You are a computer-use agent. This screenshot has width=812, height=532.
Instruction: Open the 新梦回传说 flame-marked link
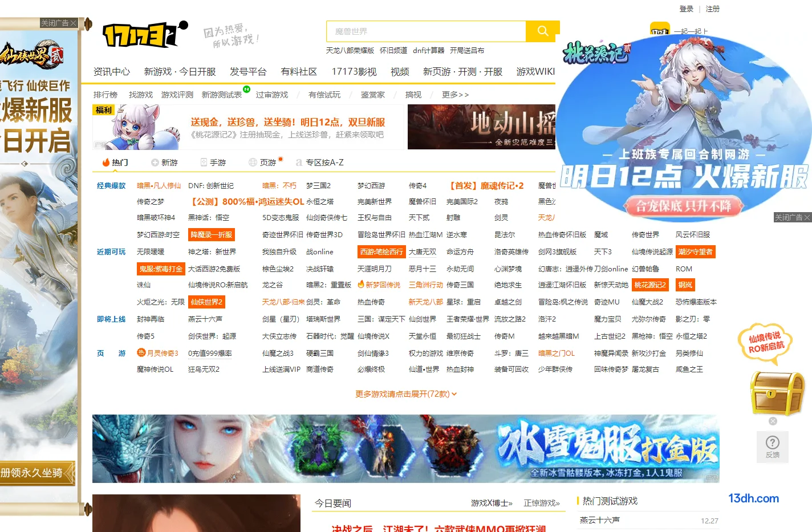coord(379,285)
